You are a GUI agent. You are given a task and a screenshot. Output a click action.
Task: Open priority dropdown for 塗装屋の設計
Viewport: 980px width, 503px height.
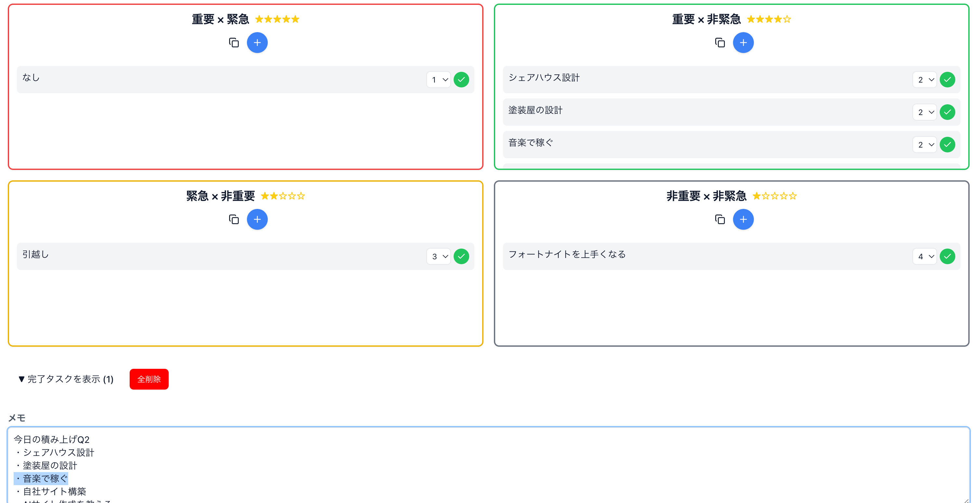pos(924,112)
